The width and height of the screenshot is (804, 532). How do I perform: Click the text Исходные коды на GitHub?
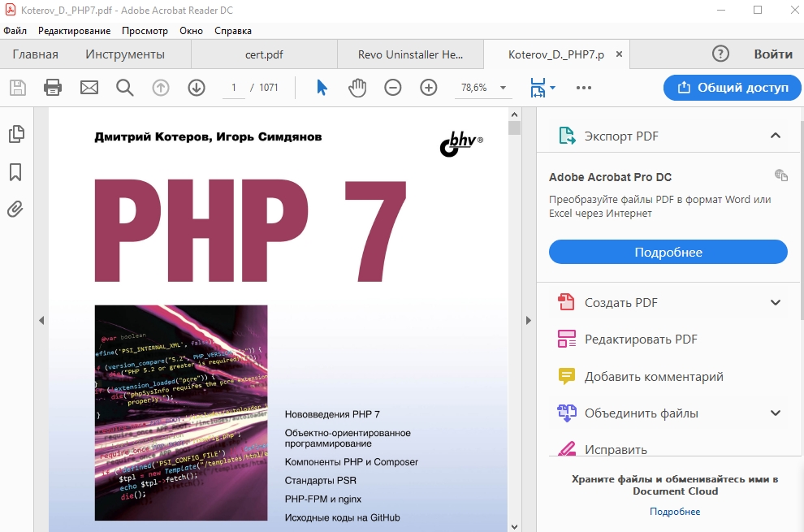pos(342,517)
